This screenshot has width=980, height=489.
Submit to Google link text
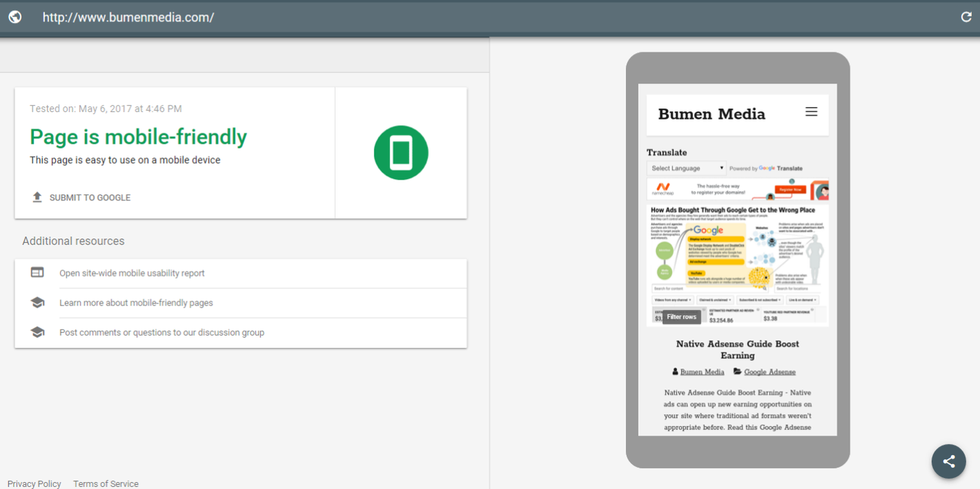pyautogui.click(x=90, y=198)
